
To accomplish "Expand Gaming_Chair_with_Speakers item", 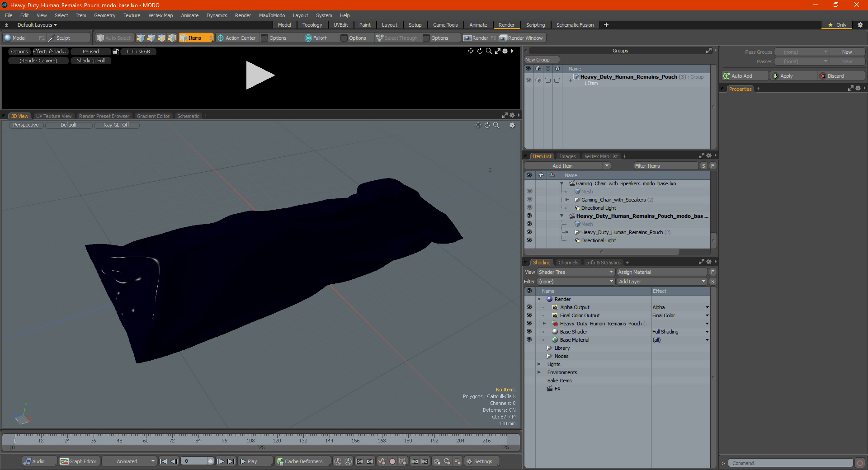I will 567,200.
